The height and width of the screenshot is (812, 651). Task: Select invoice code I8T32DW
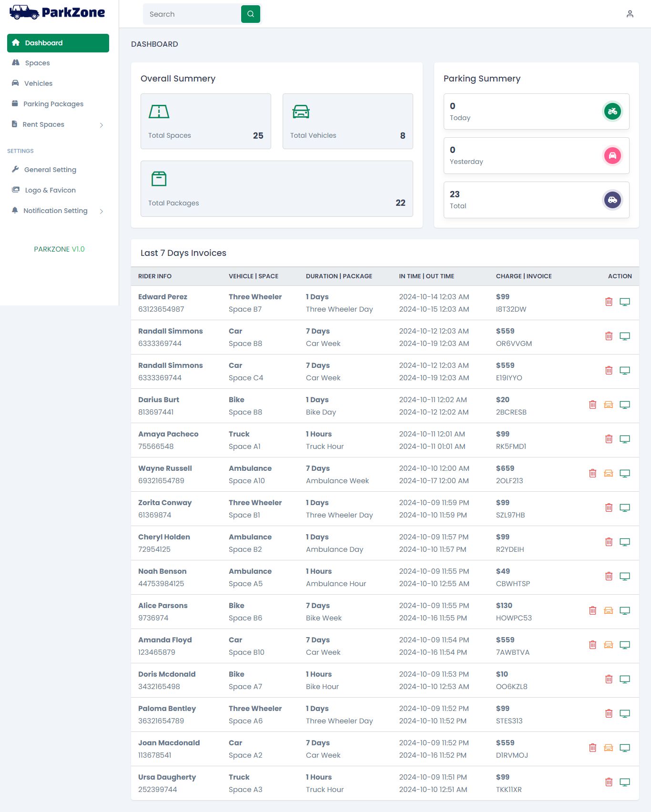(511, 309)
